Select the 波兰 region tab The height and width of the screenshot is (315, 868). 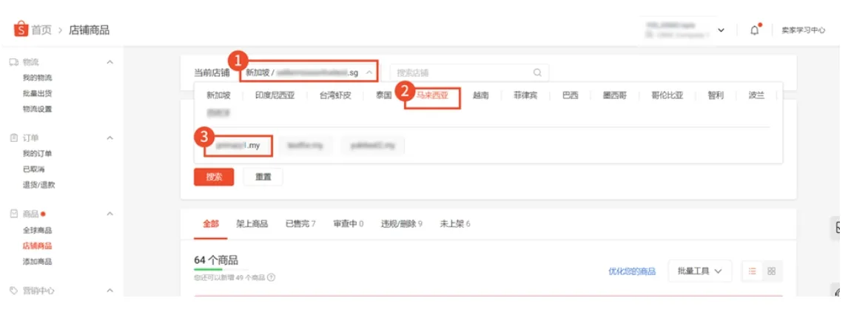[757, 95]
